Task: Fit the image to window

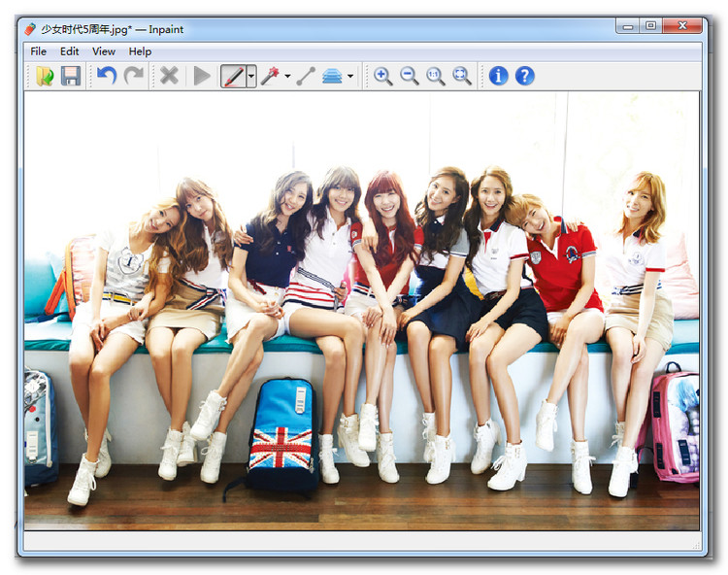Action: pos(462,76)
